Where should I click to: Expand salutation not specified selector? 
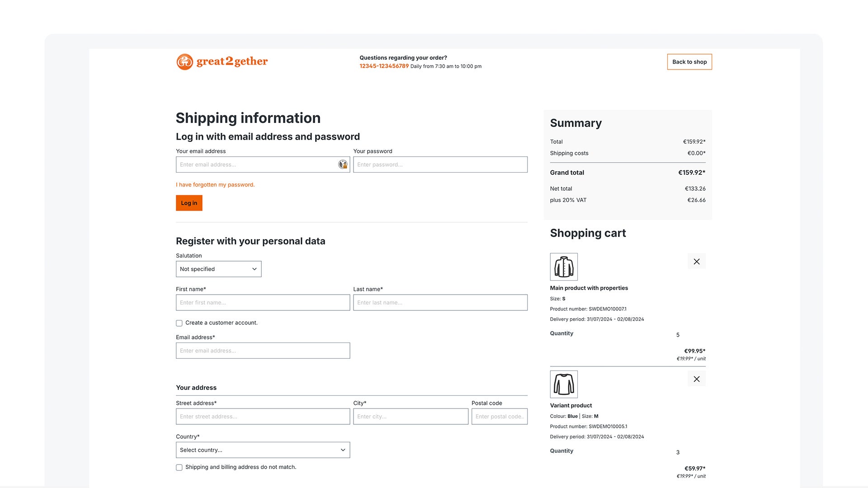(x=218, y=269)
